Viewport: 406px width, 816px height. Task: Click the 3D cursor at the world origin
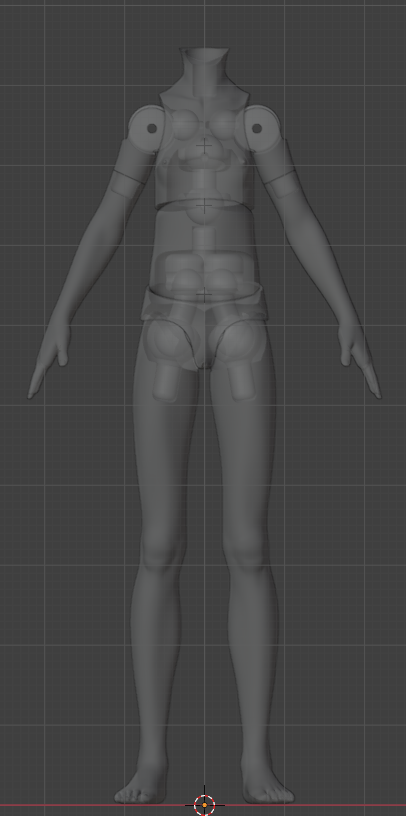205,805
